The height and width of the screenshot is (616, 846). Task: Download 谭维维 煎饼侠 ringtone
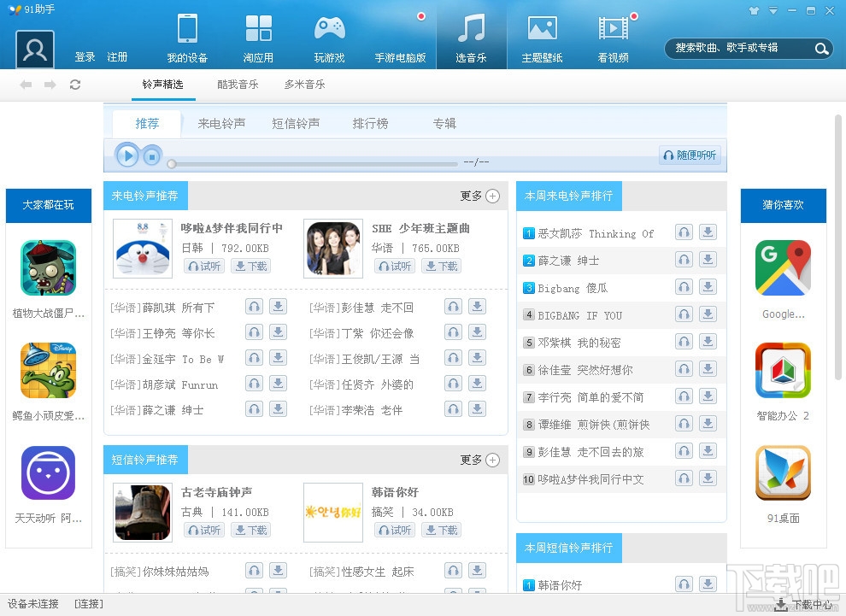click(708, 424)
